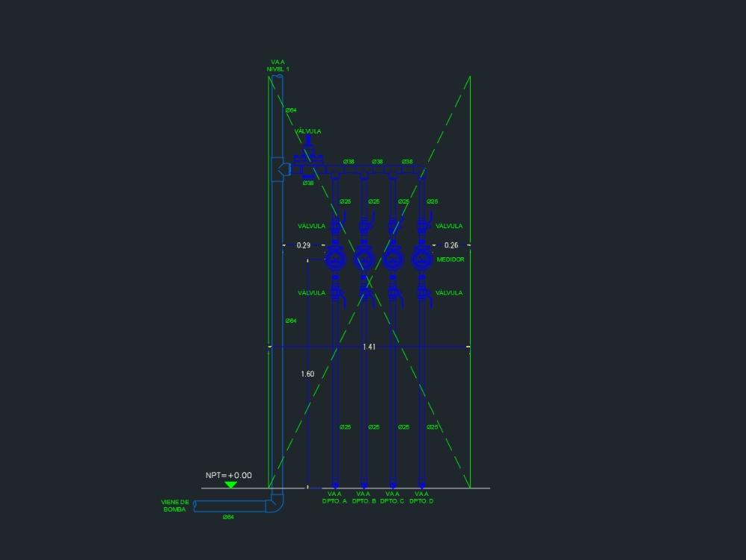Select the 1.60 vertical dimension text

click(307, 374)
